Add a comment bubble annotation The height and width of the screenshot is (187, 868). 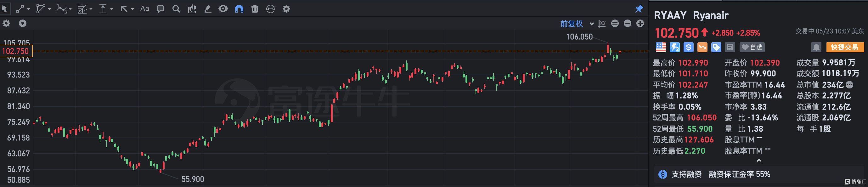tap(161, 9)
